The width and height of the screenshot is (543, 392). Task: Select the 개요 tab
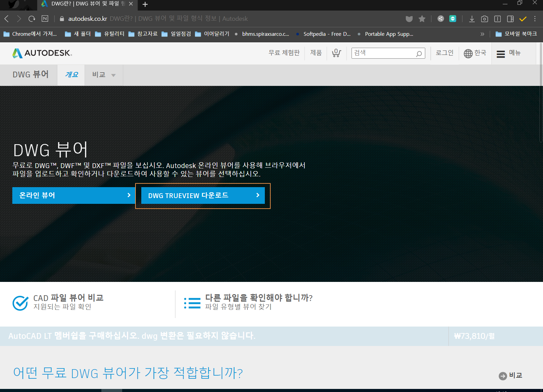click(71, 74)
